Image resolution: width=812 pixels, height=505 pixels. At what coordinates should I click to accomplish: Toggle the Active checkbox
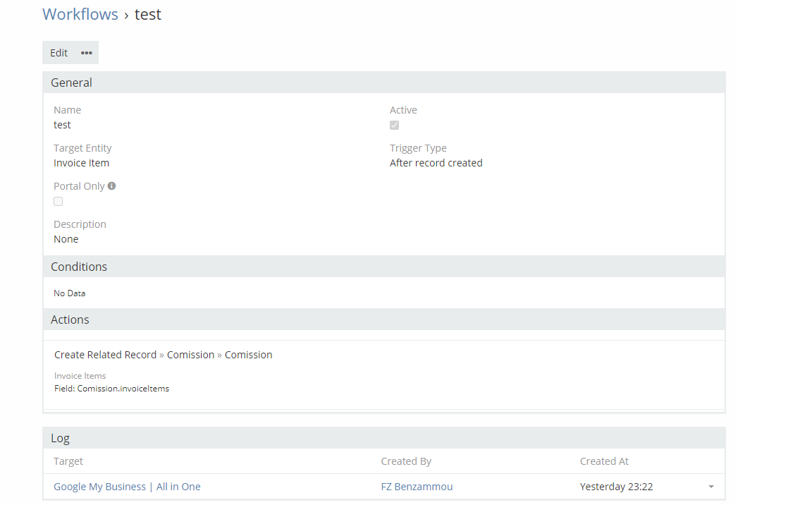[395, 125]
